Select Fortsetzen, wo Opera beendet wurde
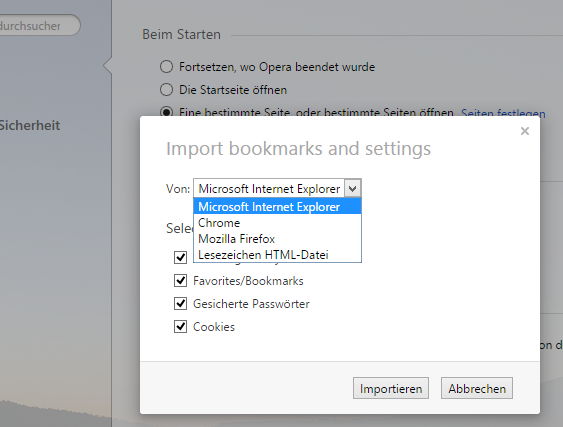This screenshot has height=427, width=563. [x=166, y=66]
